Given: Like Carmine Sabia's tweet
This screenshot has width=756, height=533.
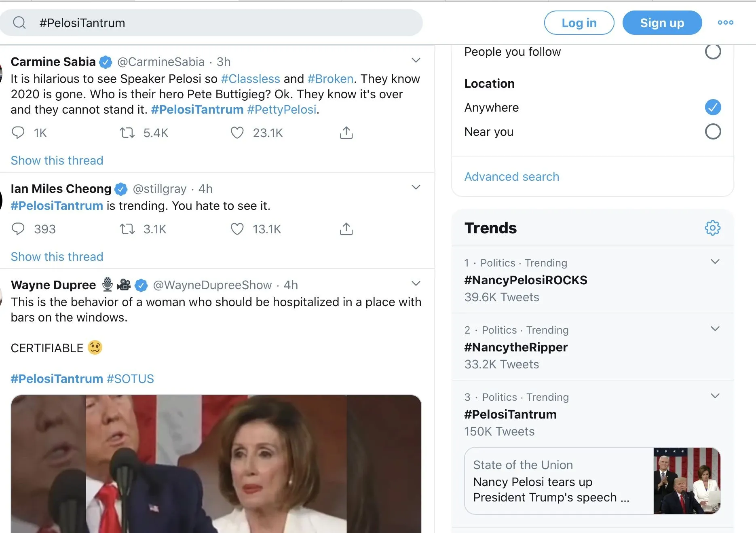Looking at the screenshot, I should 237,133.
